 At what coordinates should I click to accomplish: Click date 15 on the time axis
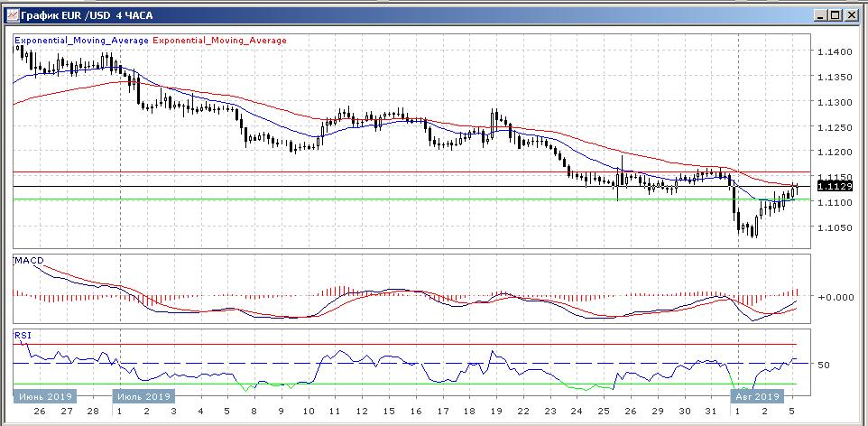point(391,411)
